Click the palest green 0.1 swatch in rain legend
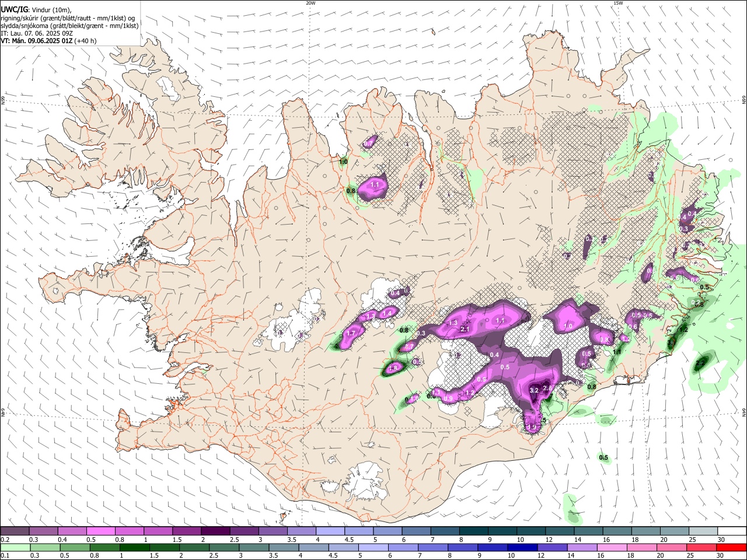The height and width of the screenshot is (560, 747). [x=15, y=547]
